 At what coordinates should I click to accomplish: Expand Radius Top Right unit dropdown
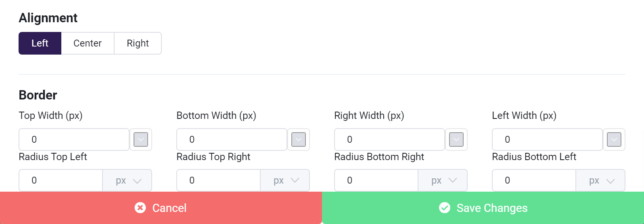click(x=285, y=180)
